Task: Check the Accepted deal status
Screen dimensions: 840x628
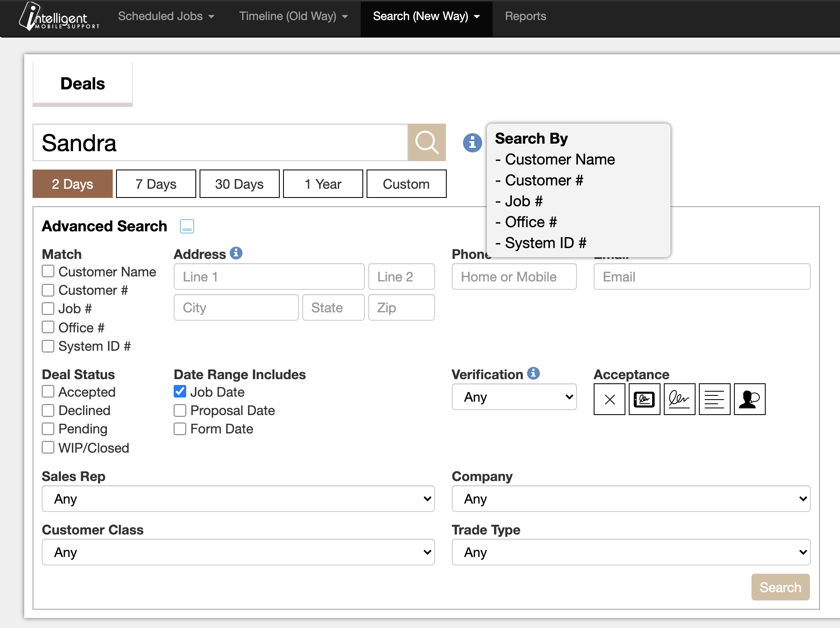Action: coord(48,392)
